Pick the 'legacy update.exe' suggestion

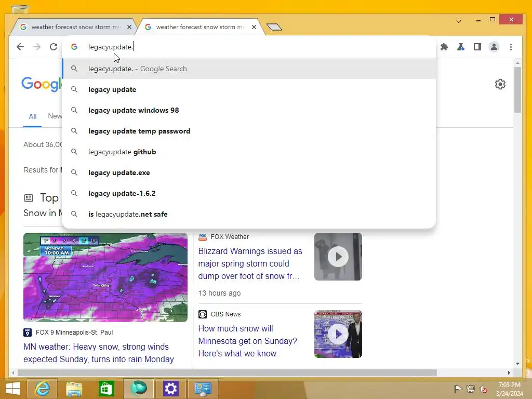[x=249, y=172]
